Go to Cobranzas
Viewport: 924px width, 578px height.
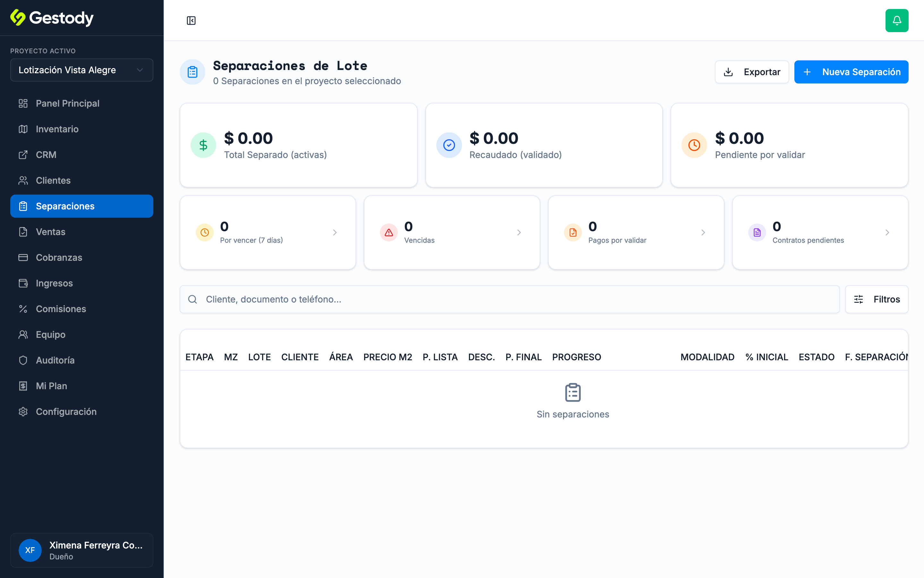click(82, 257)
